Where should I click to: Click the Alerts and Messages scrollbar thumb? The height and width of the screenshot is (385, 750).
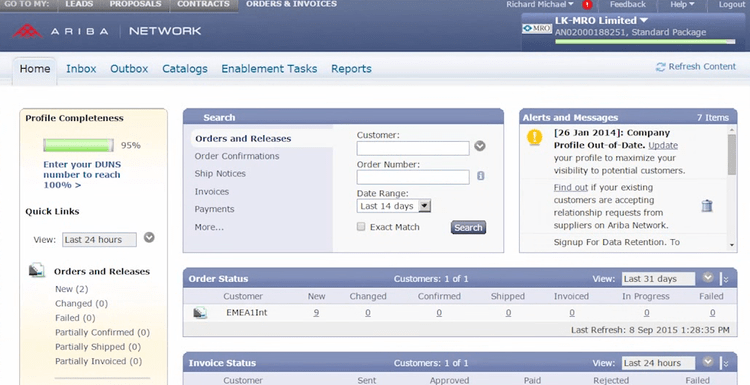732,154
